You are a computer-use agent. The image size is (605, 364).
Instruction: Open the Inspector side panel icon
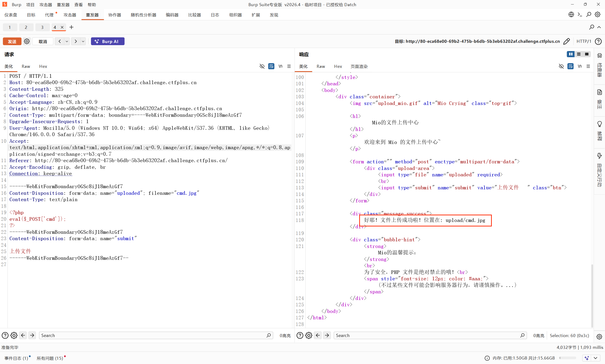point(600,56)
